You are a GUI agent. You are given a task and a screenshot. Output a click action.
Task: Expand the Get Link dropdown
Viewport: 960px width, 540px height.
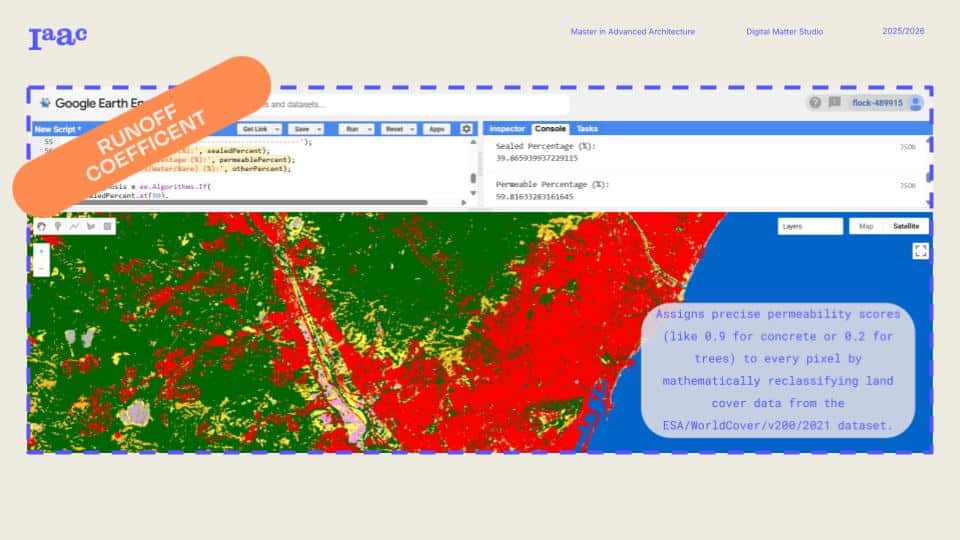(x=259, y=129)
